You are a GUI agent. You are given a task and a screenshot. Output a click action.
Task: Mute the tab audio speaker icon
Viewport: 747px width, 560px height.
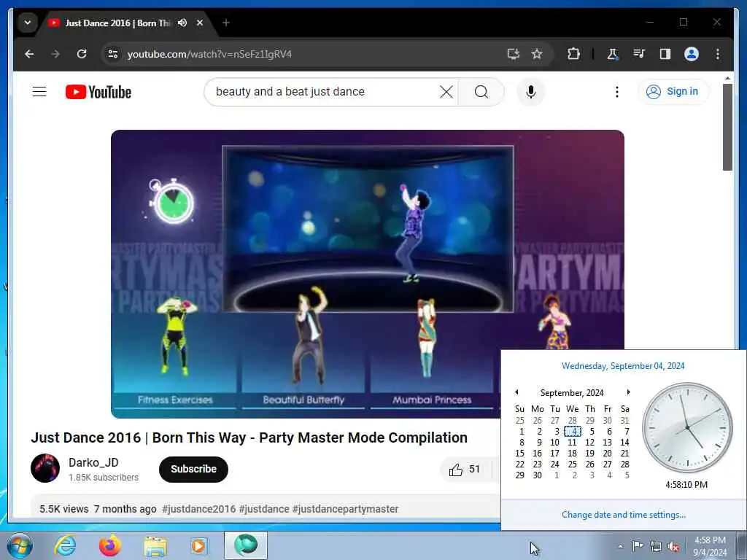[x=182, y=23]
